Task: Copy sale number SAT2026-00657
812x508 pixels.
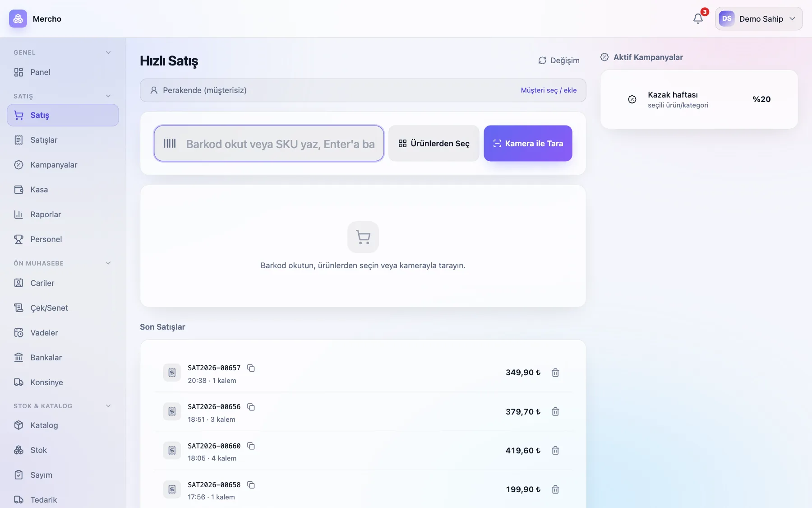Action: (251, 368)
